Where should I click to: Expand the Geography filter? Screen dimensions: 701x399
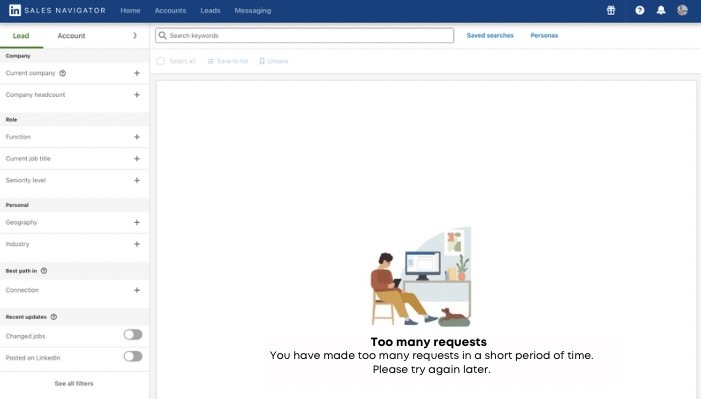click(137, 222)
